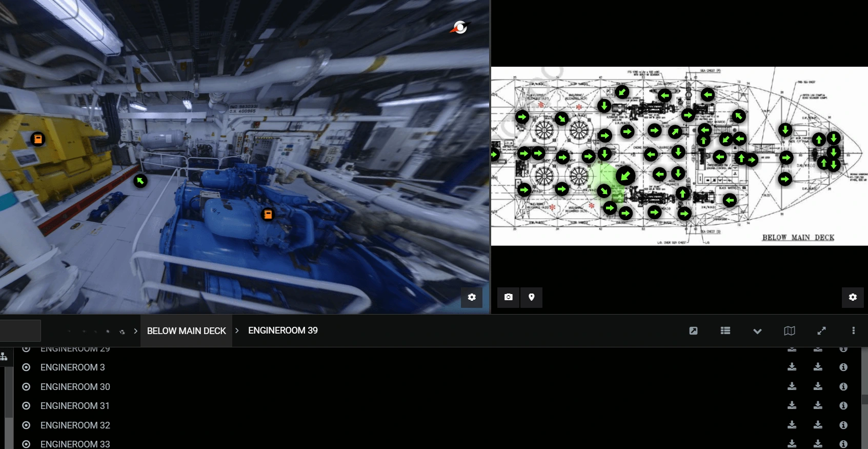This screenshot has width=868, height=449.
Task: Collapse the panel with the down chevron
Action: (x=757, y=331)
